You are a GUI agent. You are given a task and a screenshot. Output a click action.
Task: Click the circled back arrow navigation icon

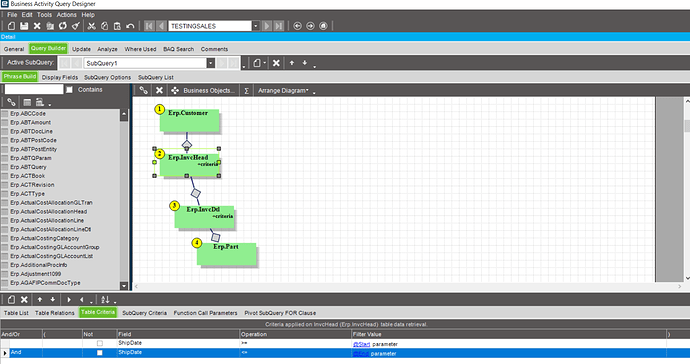(297, 26)
